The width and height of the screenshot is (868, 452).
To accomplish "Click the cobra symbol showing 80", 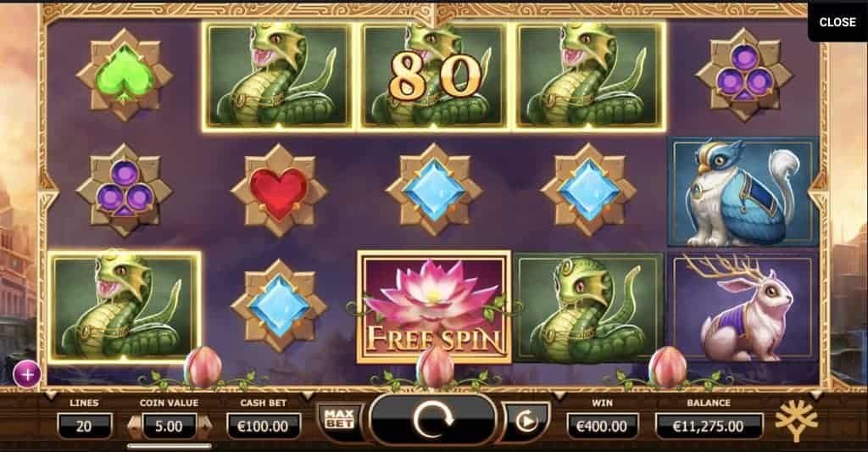I will 434,76.
